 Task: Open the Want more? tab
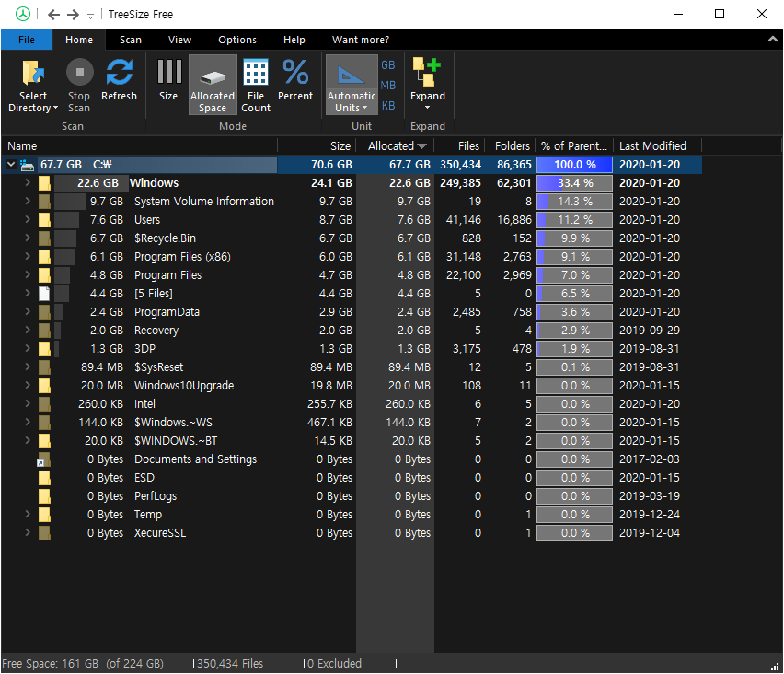361,40
